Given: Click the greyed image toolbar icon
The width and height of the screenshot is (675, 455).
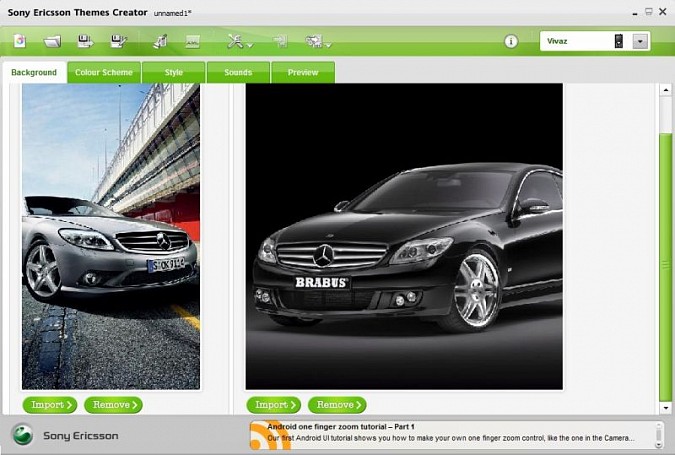Looking at the screenshot, I should (x=192, y=42).
